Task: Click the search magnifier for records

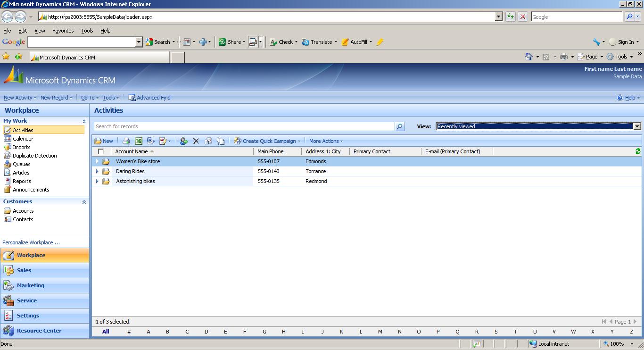Action: tap(400, 126)
